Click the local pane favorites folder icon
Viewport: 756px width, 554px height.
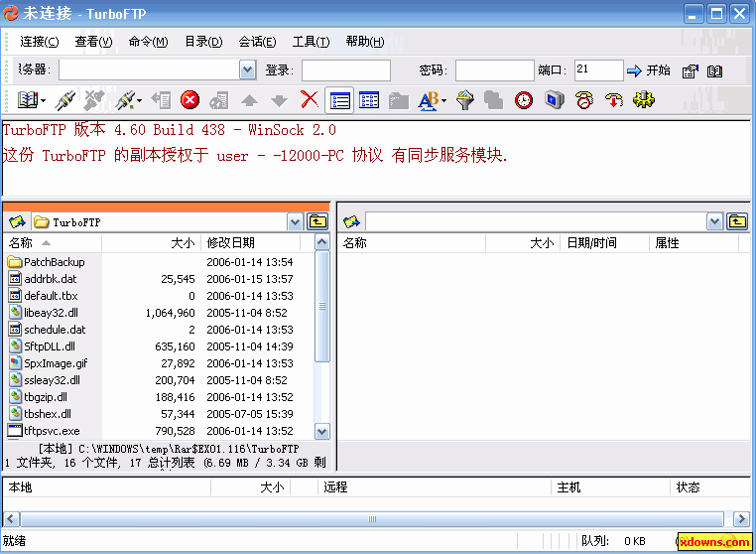click(17, 222)
